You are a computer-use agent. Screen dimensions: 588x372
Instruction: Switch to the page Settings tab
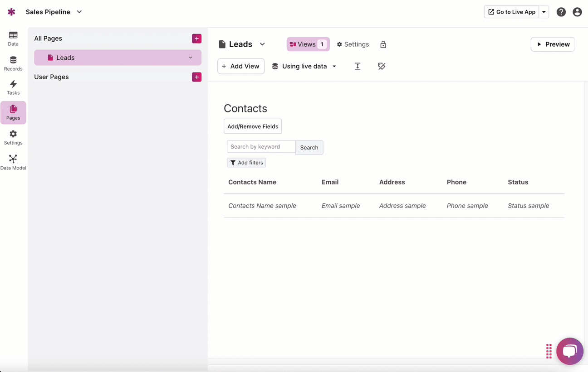[x=353, y=44]
